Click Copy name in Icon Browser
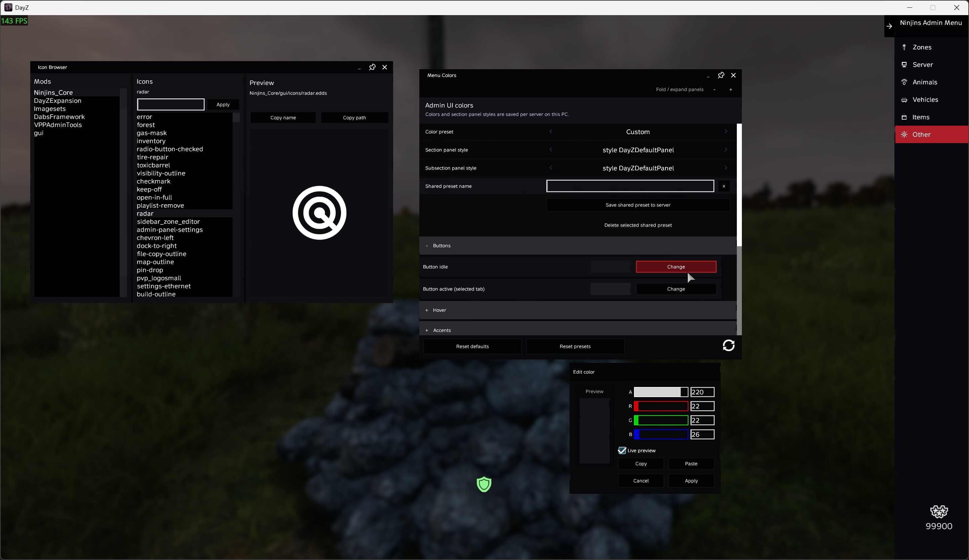The width and height of the screenshot is (969, 560). point(283,118)
